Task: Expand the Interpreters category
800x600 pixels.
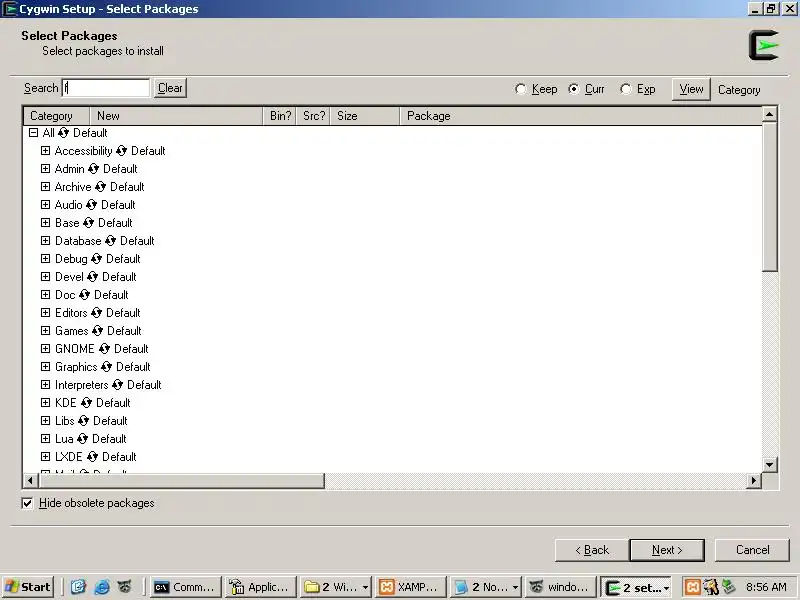Action: click(x=45, y=385)
